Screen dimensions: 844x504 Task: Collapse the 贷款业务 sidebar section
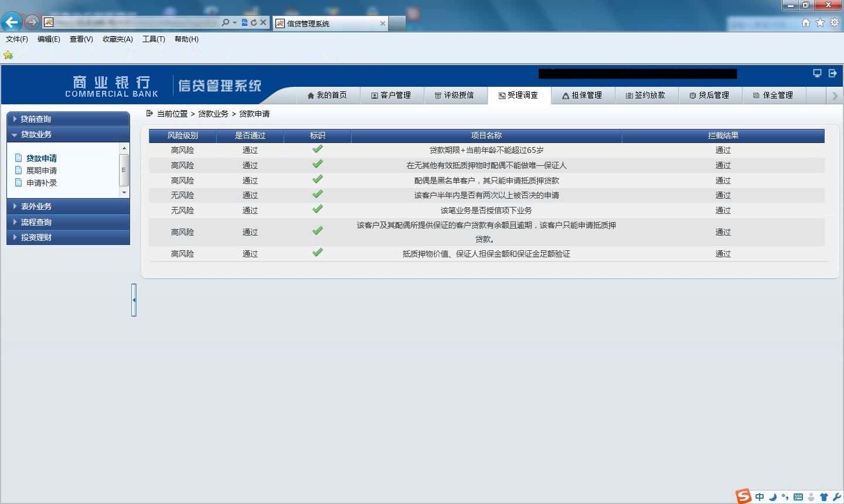click(68, 134)
